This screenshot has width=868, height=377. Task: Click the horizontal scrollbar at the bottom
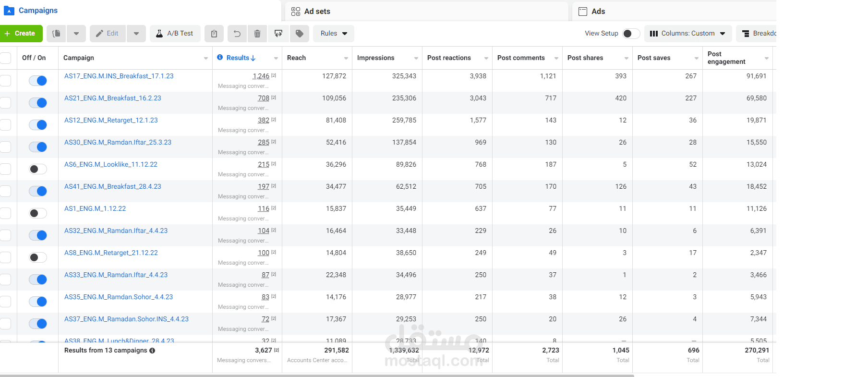tap(317, 375)
